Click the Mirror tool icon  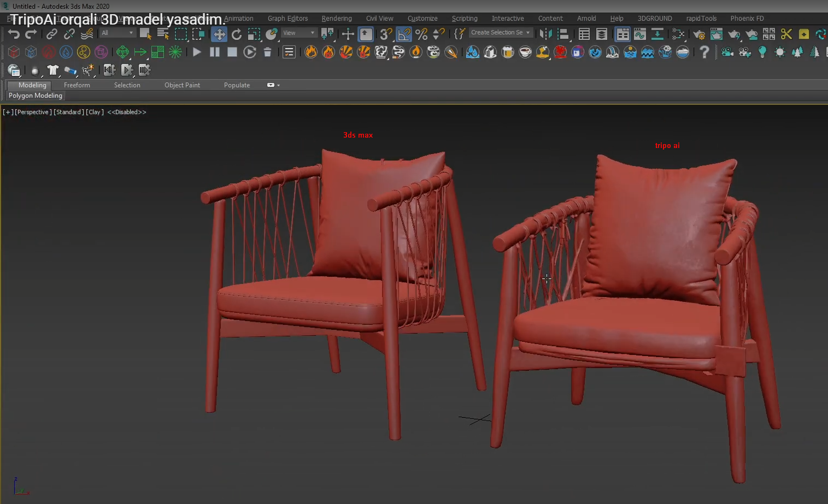(545, 34)
